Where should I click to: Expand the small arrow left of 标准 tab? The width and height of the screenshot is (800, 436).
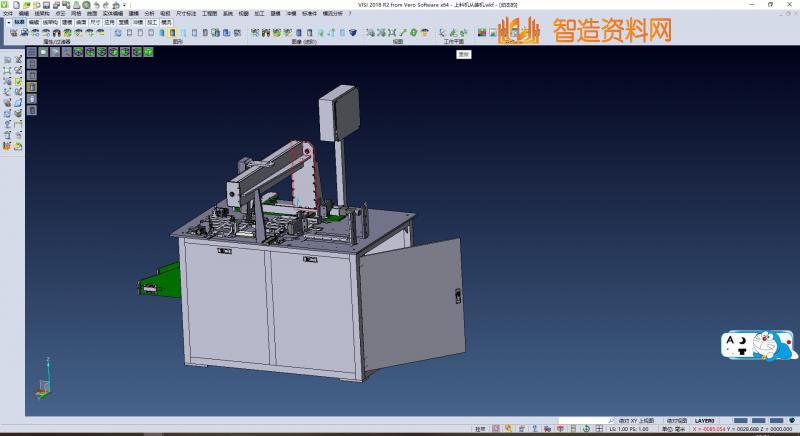click(8, 21)
